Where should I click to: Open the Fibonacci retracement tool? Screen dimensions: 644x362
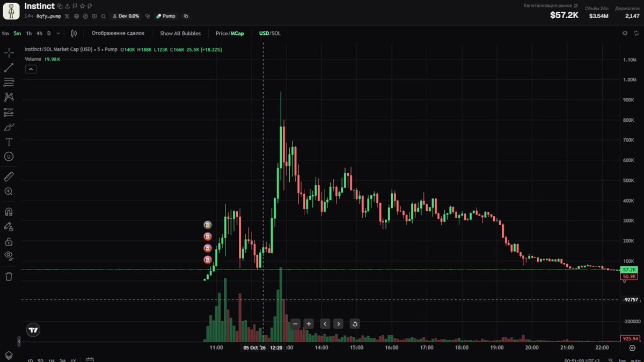coord(9,82)
